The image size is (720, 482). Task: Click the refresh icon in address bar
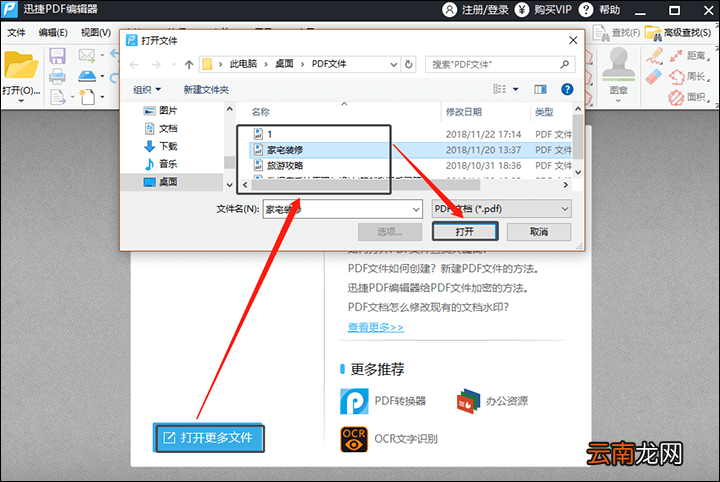pyautogui.click(x=409, y=64)
